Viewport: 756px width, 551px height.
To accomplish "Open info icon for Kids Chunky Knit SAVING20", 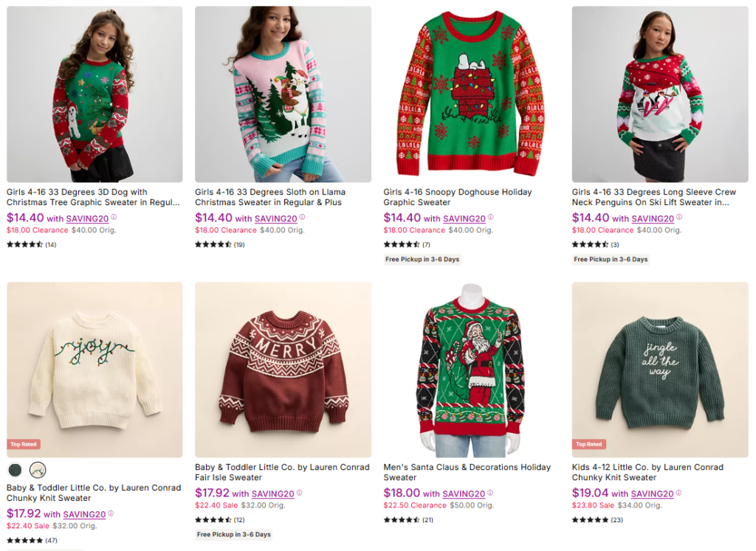I will 678,493.
